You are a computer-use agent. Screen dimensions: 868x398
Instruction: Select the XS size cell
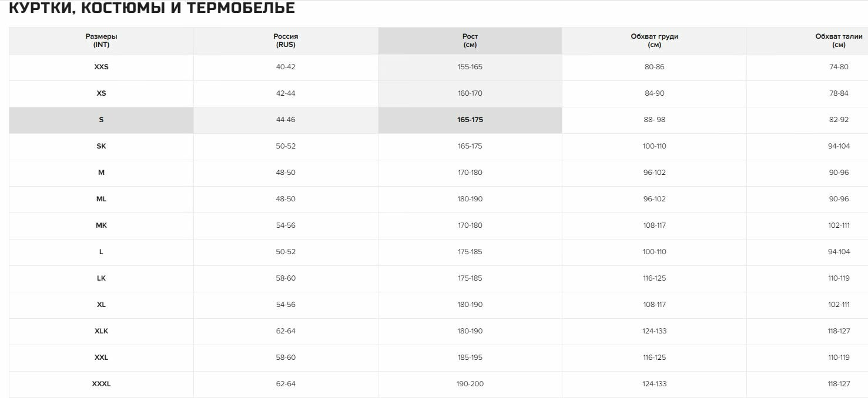[x=101, y=93]
